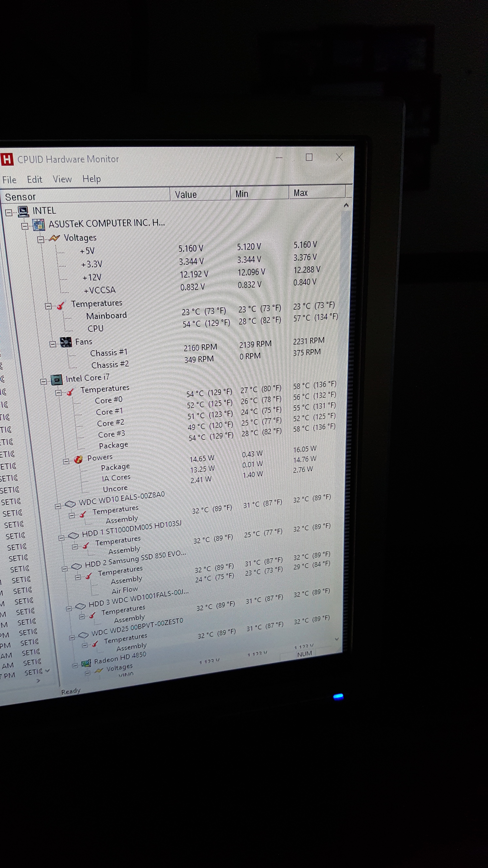
Task: Collapse the Voltages node
Action: point(41,240)
